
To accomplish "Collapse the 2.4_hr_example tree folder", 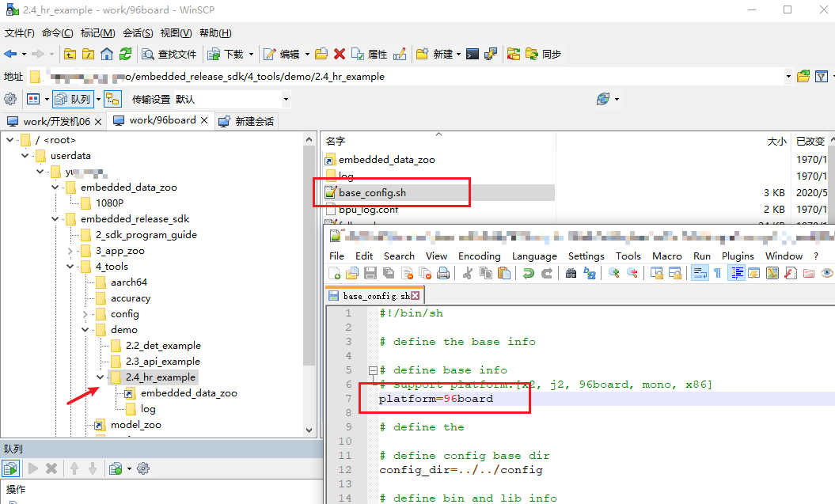I will (x=101, y=377).
